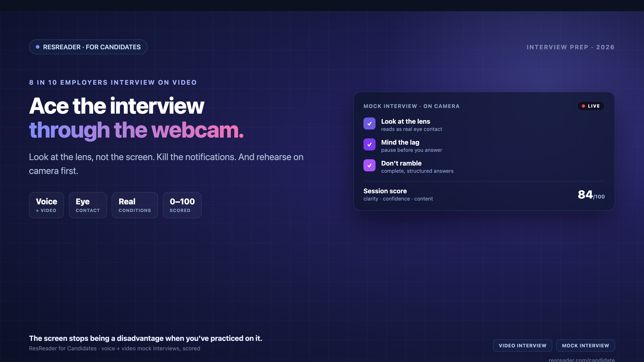Click the MOCK INTERVIEW · ON CAMERA header
The width and height of the screenshot is (644, 362).
[412, 106]
